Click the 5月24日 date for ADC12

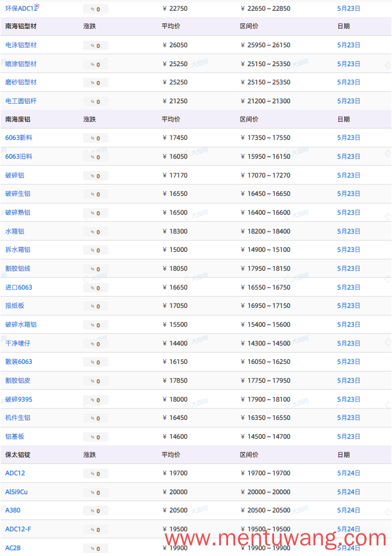click(349, 473)
